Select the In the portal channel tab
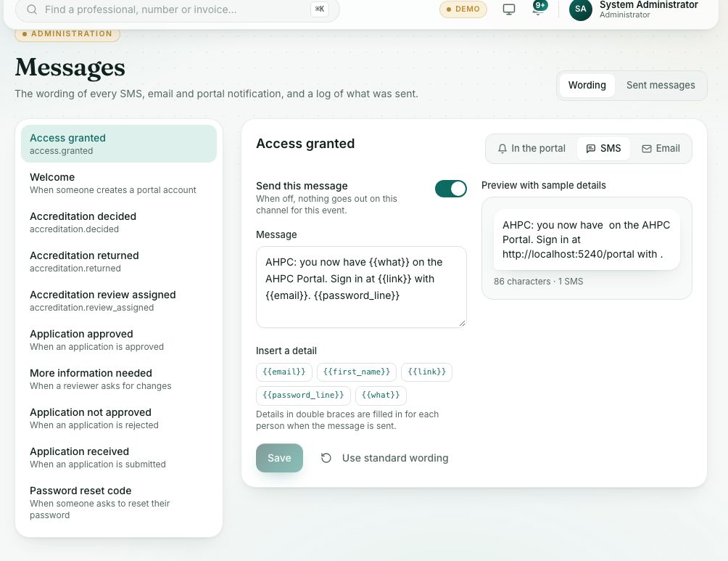 click(x=531, y=149)
